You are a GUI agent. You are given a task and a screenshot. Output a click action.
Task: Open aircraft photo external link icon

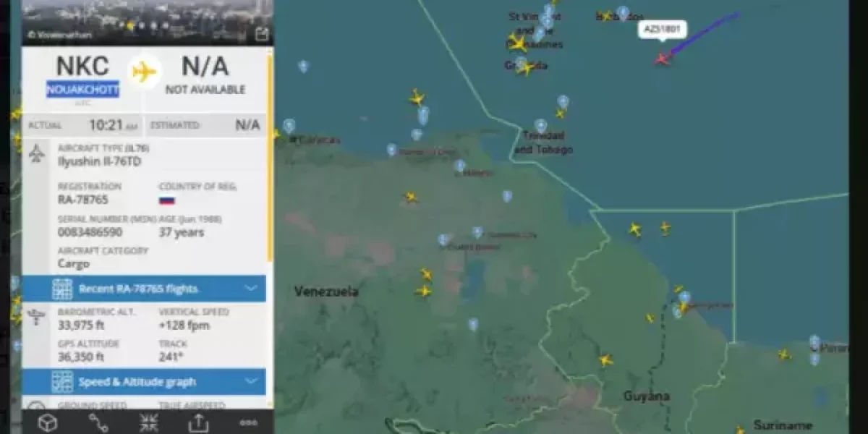[x=262, y=34]
